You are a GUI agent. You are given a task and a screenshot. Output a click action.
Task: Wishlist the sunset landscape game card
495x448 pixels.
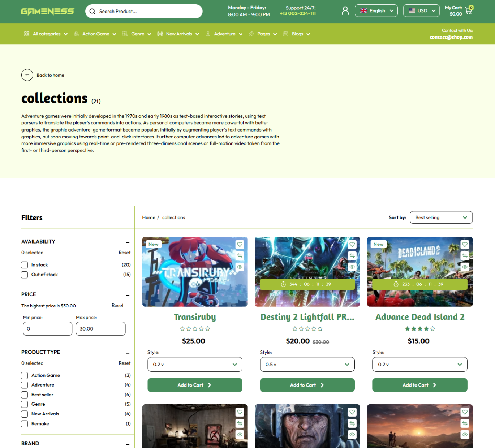[x=465, y=412]
